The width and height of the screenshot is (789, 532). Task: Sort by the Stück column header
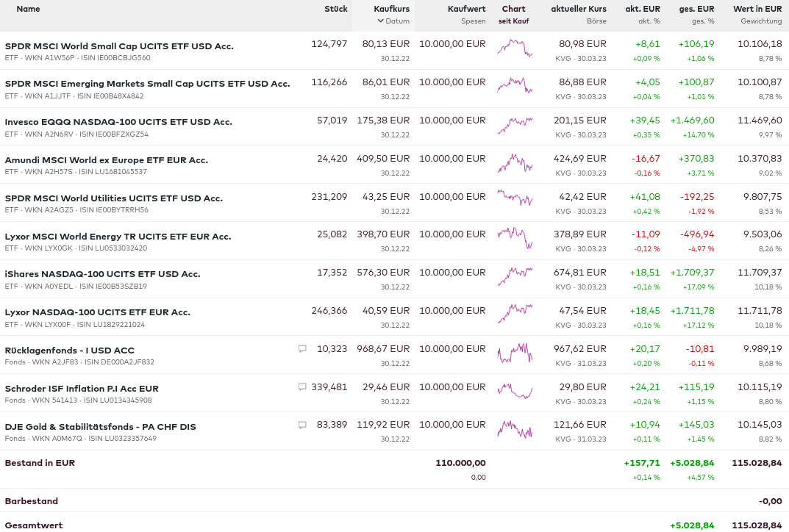tap(335, 9)
